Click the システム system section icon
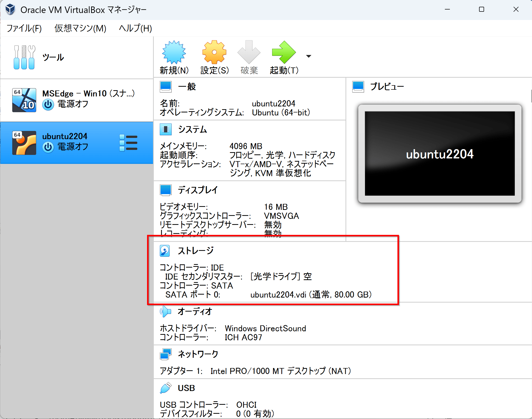Image resolution: width=532 pixels, height=419 pixels. (166, 129)
